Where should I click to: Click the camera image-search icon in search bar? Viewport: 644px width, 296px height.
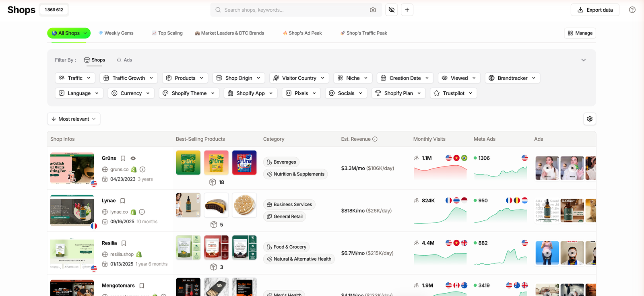(x=373, y=10)
